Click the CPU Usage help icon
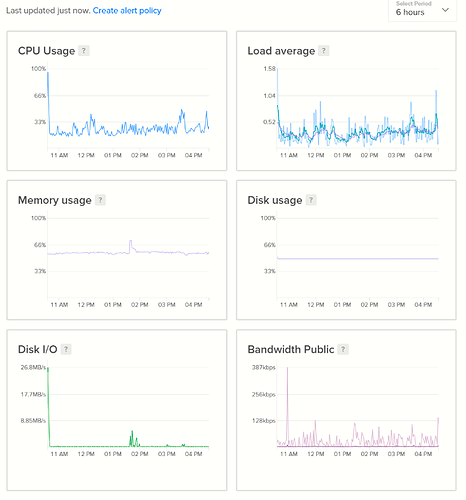The height and width of the screenshot is (500, 466). [x=84, y=51]
